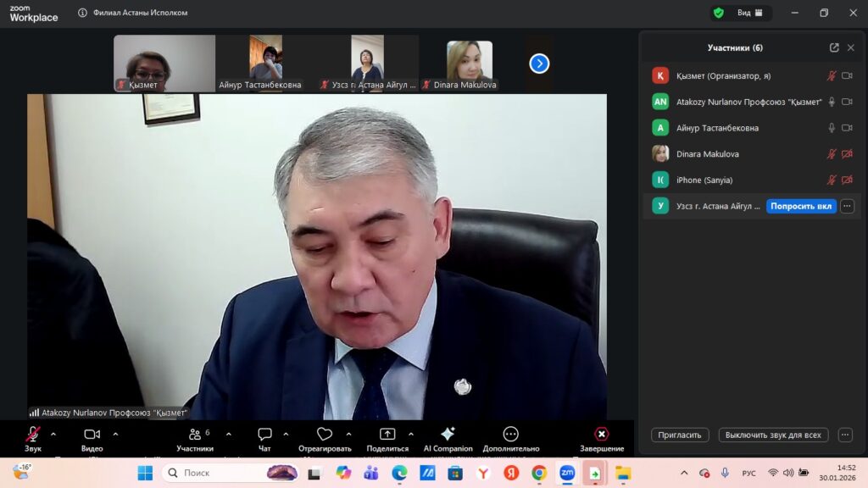Image resolution: width=868 pixels, height=488 pixels.
Task: Click the Пригласить invite button
Action: click(x=680, y=435)
